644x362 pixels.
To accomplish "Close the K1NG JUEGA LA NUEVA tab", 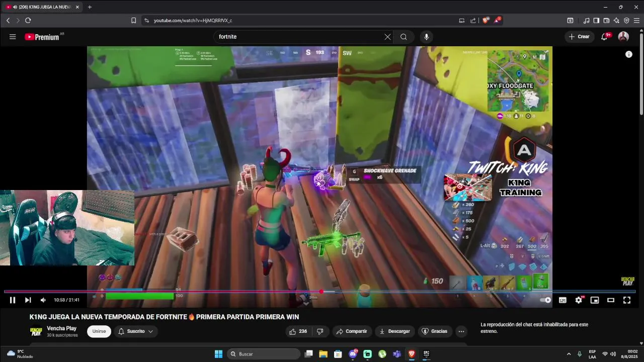I will (x=77, y=7).
